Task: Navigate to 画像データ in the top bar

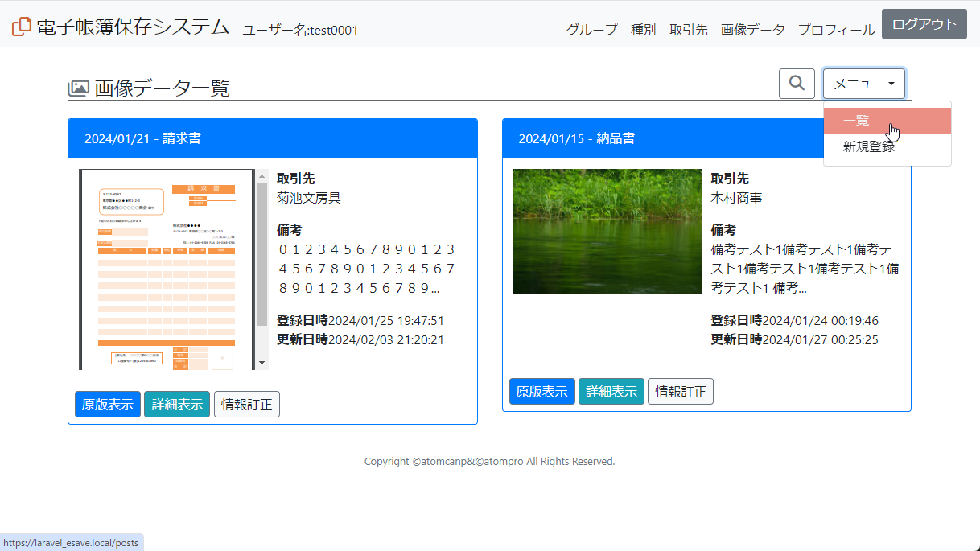Action: coord(752,30)
